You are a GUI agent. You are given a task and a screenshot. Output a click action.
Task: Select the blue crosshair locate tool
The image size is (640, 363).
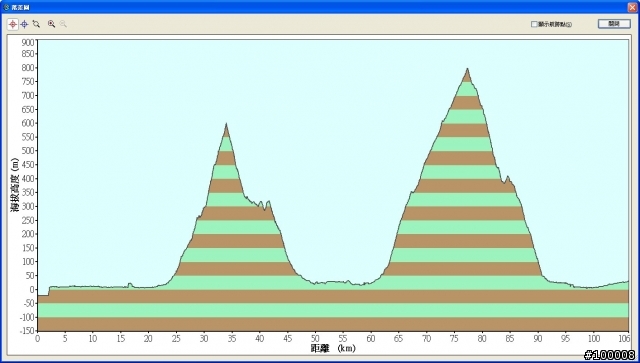24,24
